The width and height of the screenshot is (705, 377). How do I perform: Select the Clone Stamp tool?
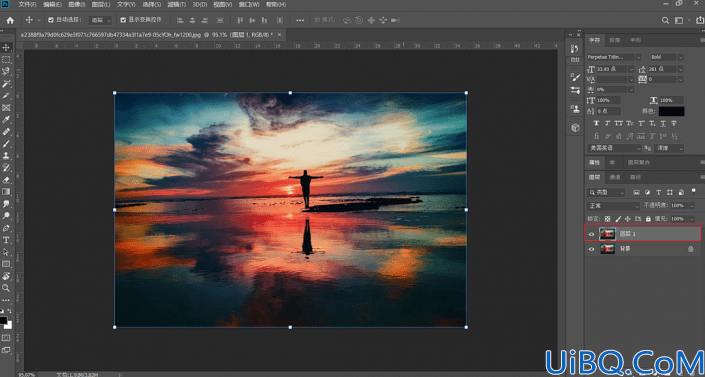point(6,156)
